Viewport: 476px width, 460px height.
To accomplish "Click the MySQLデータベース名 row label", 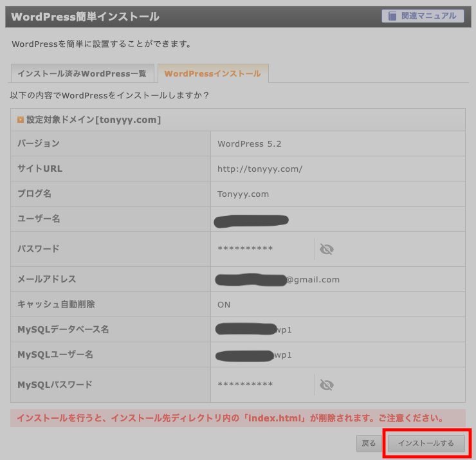I will tap(63, 329).
